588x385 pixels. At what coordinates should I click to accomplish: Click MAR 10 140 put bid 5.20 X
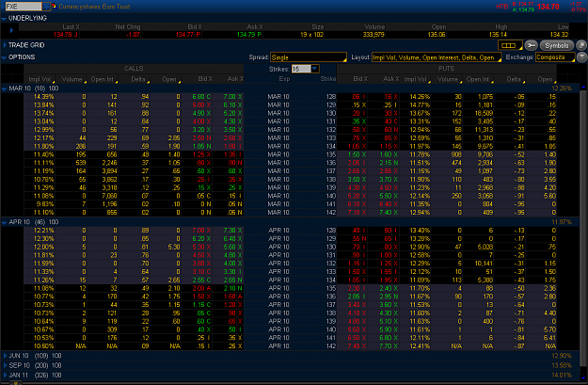357,196
